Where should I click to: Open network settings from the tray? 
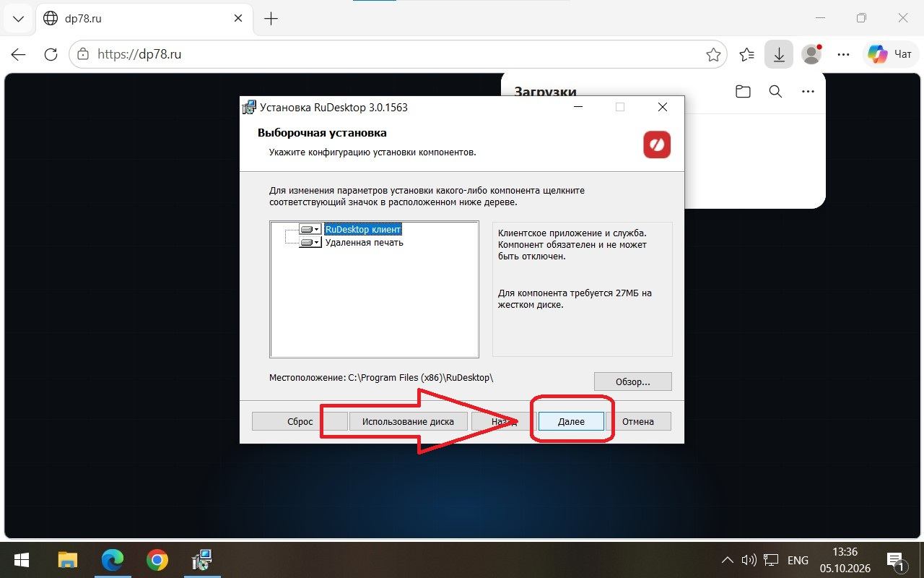[x=772, y=560]
